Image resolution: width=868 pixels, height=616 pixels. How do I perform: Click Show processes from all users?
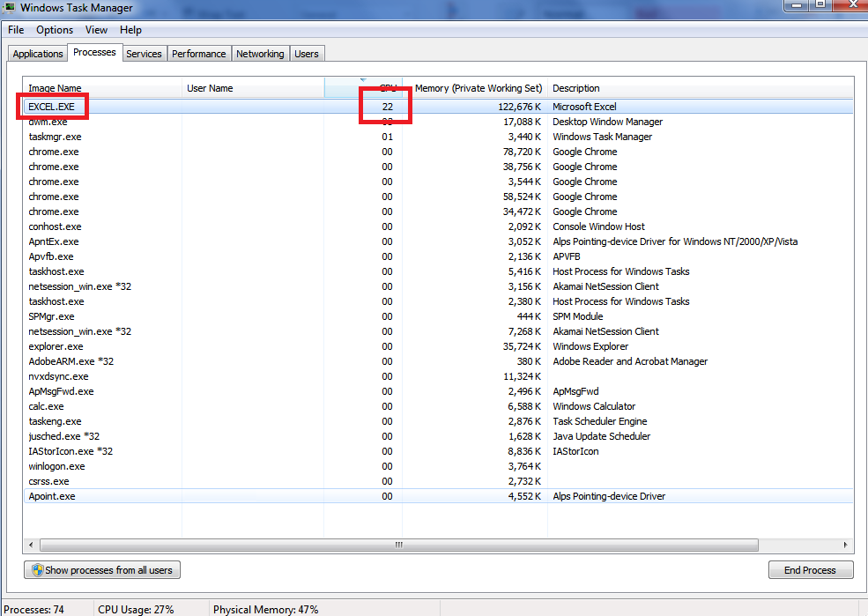(x=102, y=570)
